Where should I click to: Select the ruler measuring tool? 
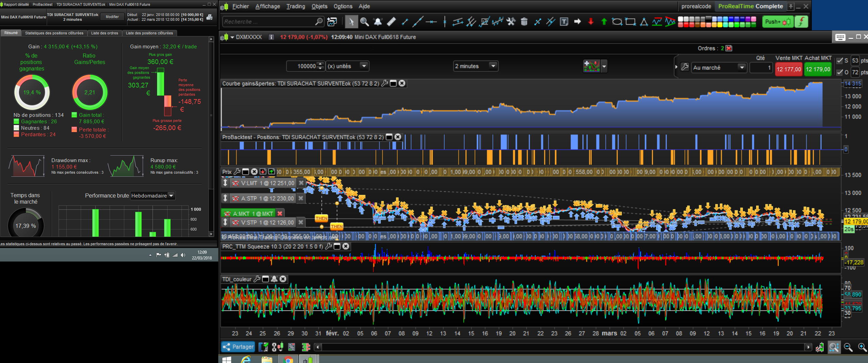click(x=391, y=22)
